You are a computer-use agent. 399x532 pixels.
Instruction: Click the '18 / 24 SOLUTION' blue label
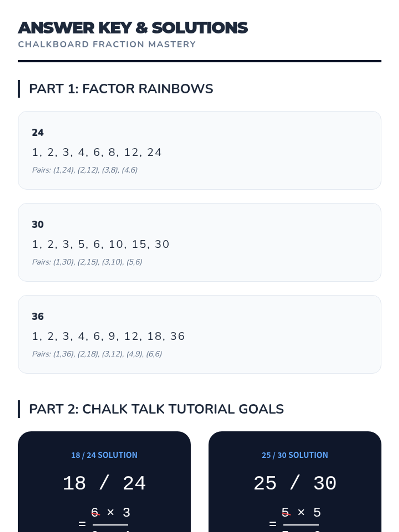[x=104, y=455]
